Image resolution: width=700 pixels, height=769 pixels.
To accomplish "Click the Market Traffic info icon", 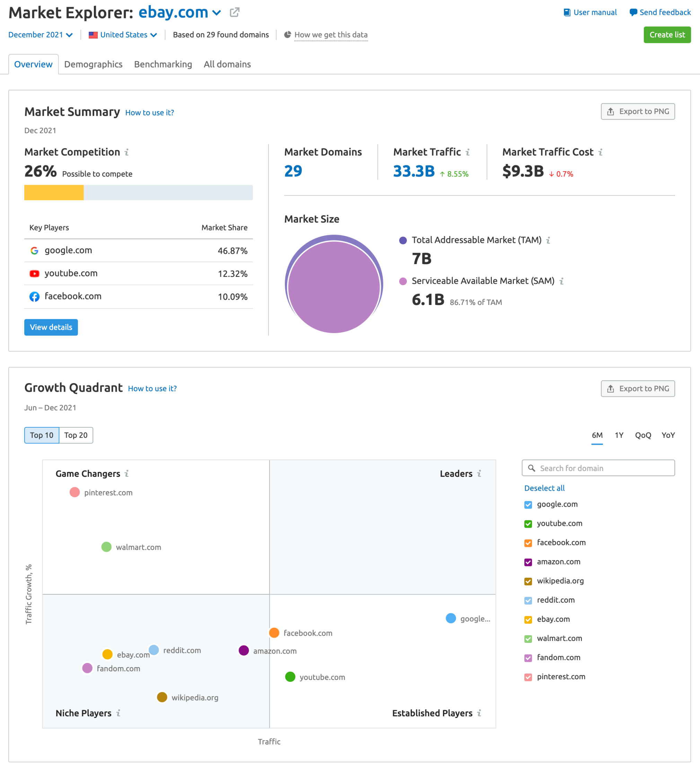I will pyautogui.click(x=468, y=152).
